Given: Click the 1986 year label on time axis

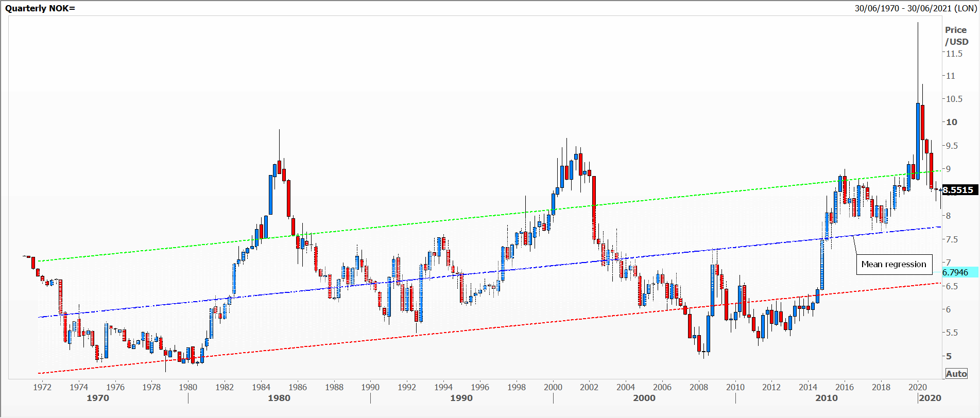Looking at the screenshot, I should point(298,387).
